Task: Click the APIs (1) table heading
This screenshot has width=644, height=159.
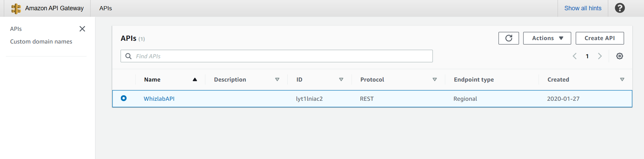Action: pos(133,38)
